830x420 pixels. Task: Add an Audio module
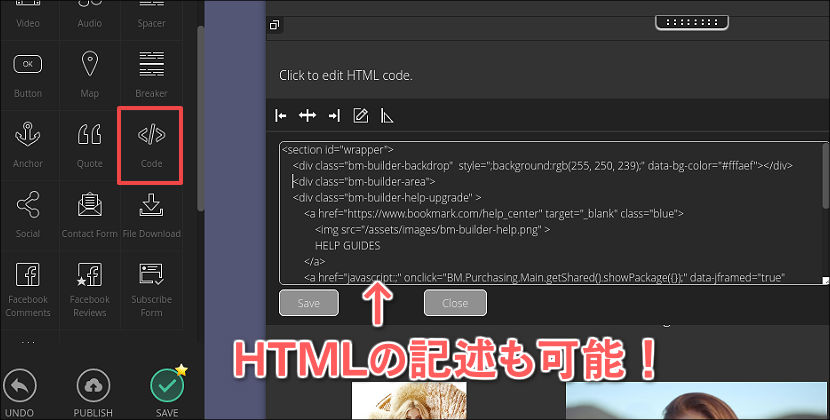point(89,16)
